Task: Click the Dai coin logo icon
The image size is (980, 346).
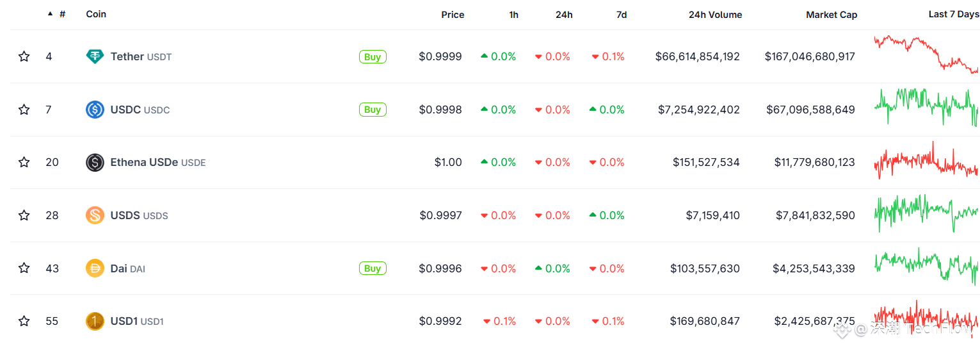Action: [x=95, y=268]
